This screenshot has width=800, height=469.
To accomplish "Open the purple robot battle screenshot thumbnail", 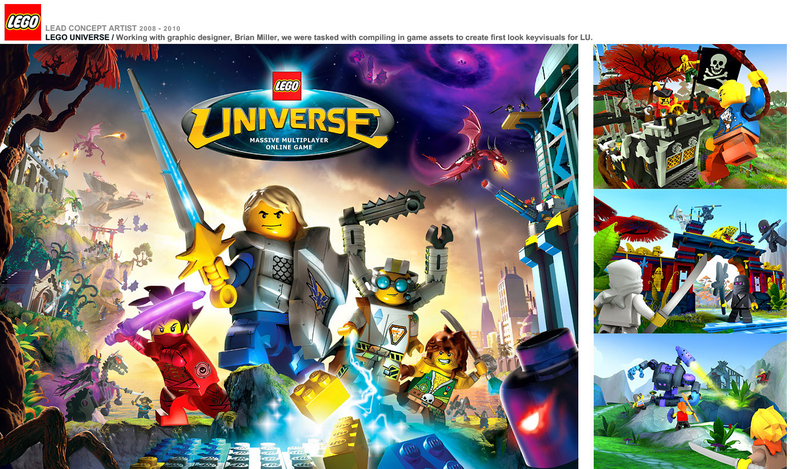I will pos(690,402).
